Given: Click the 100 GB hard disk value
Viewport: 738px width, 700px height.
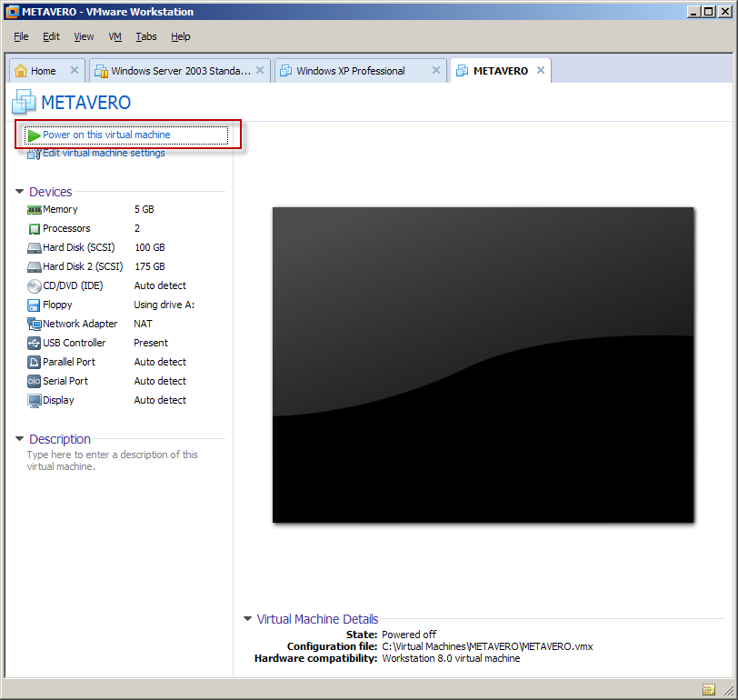Looking at the screenshot, I should 150,247.
